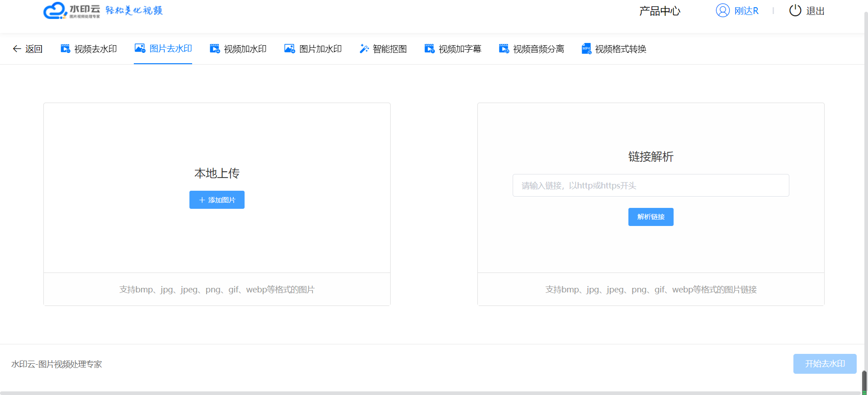Viewport: 868px width, 395px height.
Task: Click 水印云-图片视频处理专家 footer text
Action: 57,364
